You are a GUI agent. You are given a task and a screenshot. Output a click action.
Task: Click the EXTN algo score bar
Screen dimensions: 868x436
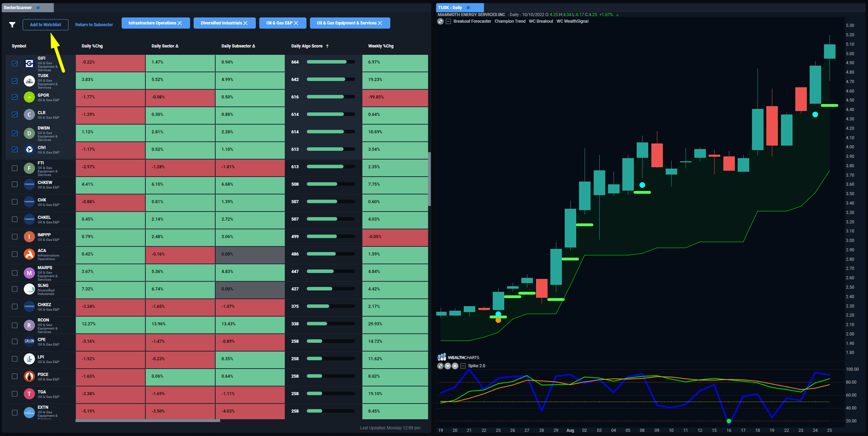[x=331, y=411]
